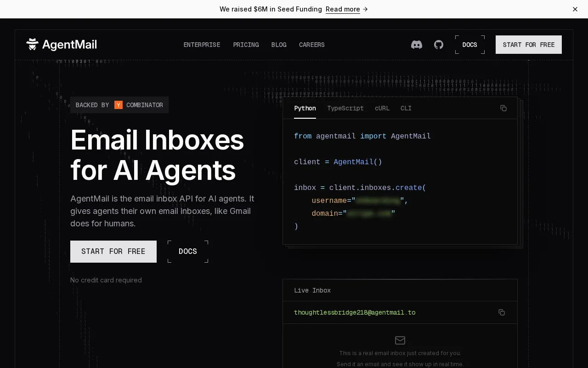Open the GitHub icon link

439,45
